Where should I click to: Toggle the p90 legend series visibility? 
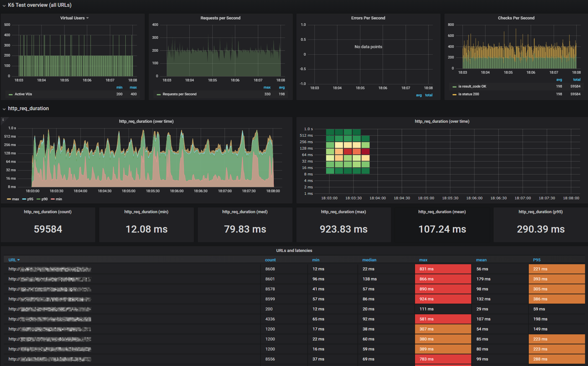(x=44, y=199)
